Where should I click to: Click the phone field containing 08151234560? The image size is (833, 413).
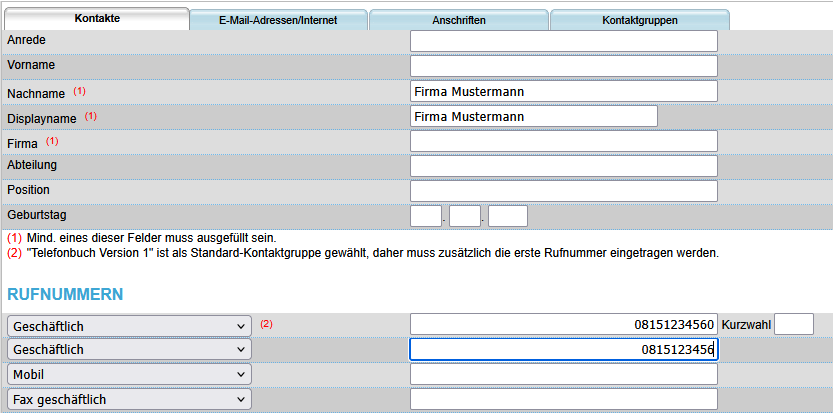[x=563, y=324]
